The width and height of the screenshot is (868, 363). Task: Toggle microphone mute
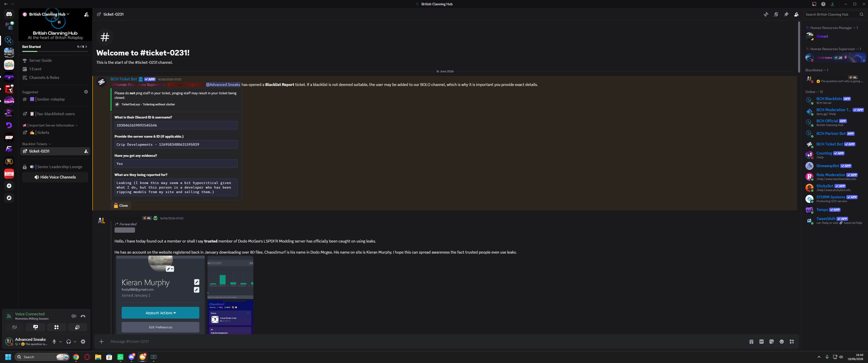(x=54, y=342)
